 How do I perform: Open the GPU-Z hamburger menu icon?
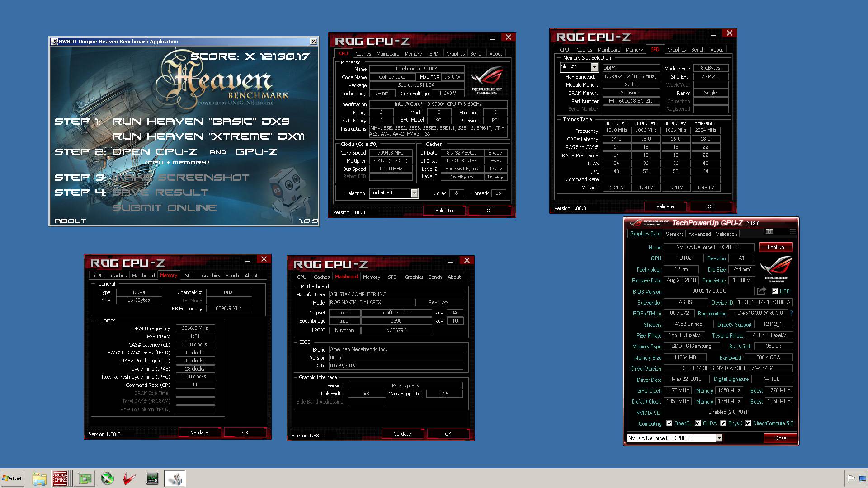click(793, 231)
